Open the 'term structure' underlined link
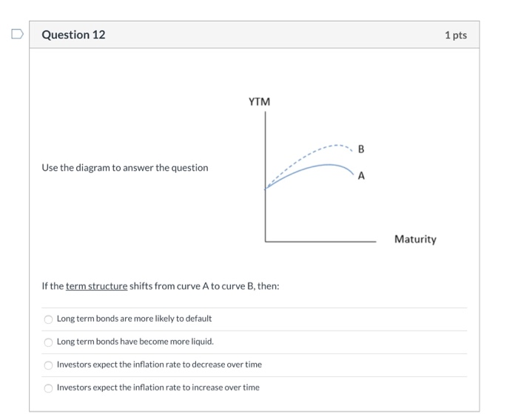Image resolution: width=518 pixels, height=420 pixels. [x=96, y=286]
